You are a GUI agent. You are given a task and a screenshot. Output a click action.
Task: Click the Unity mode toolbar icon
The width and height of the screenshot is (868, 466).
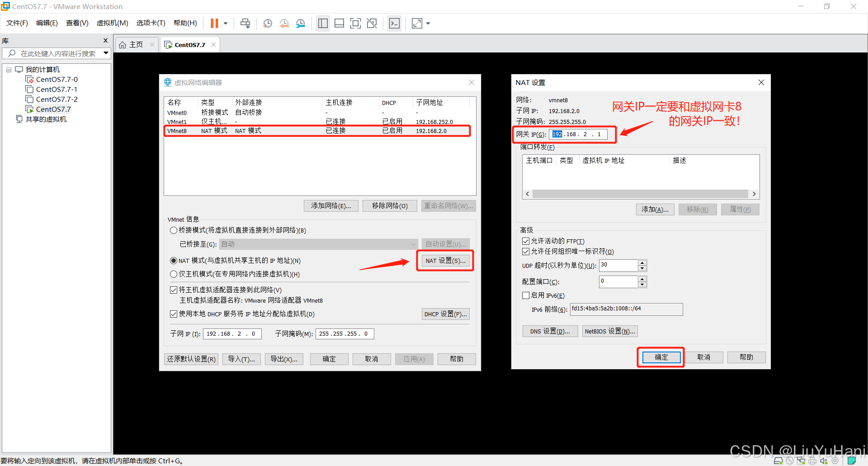pyautogui.click(x=372, y=24)
